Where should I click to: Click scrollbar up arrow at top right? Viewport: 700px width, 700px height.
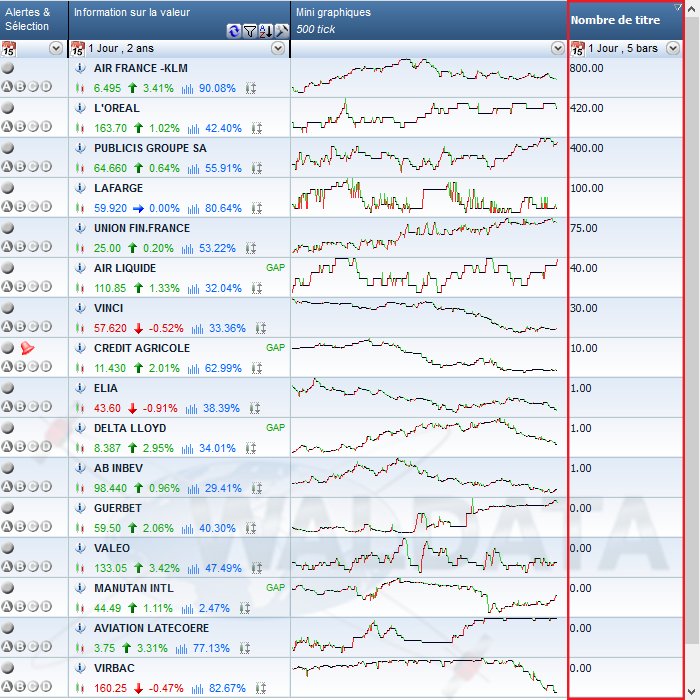692,9
